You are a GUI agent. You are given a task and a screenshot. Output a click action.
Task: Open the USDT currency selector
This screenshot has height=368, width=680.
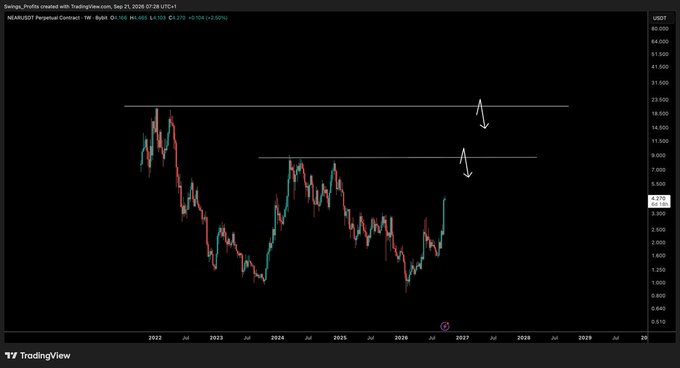point(660,18)
